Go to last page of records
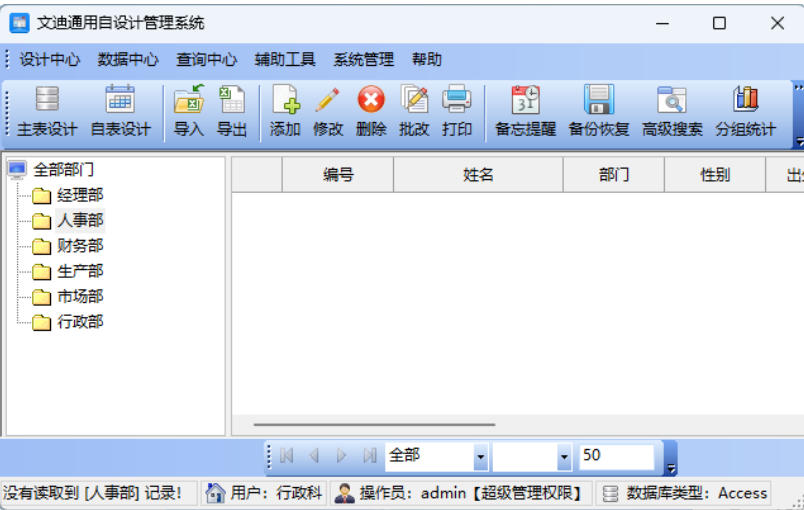The image size is (804, 510). 370,455
